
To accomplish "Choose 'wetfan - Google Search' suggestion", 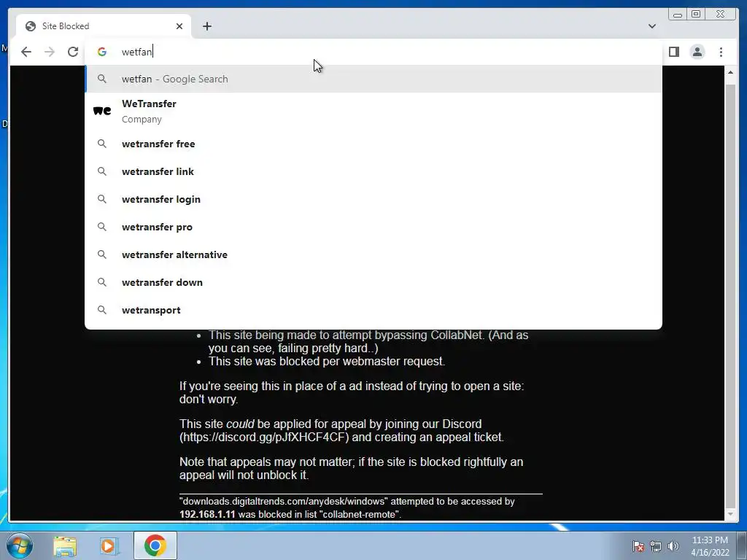I will tap(373, 79).
